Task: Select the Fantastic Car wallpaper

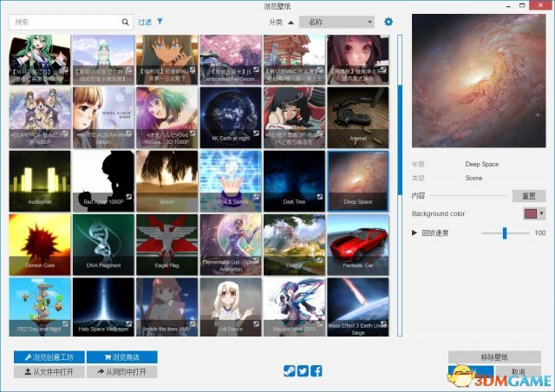Action: point(358,245)
